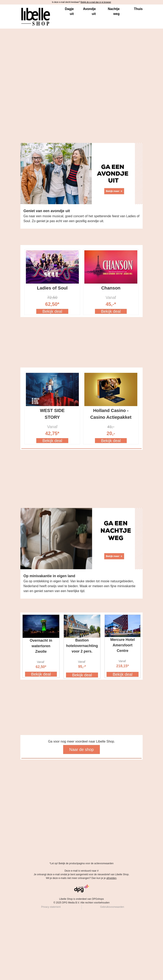163x980 pixels.
Task: Click Bekijk deal under Mercure Hotel Amersfoort
Action: (123, 675)
